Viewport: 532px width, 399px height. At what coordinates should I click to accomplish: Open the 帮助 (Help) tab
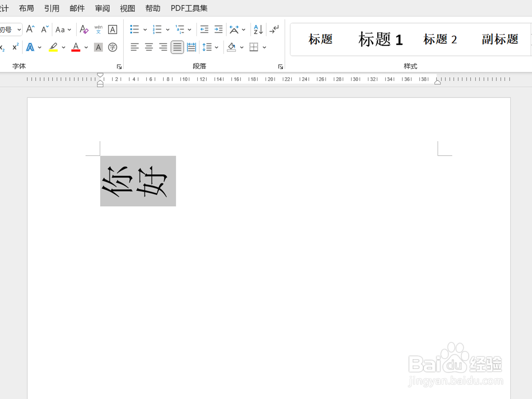153,8
